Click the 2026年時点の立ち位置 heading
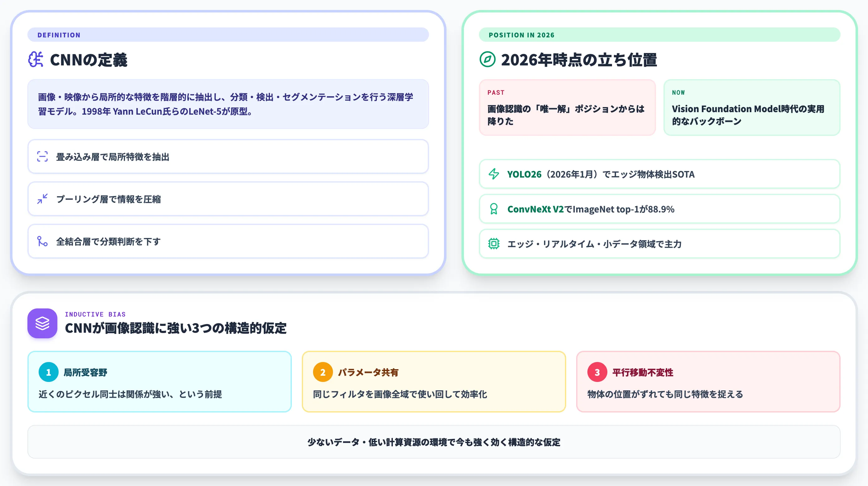 [x=579, y=60]
